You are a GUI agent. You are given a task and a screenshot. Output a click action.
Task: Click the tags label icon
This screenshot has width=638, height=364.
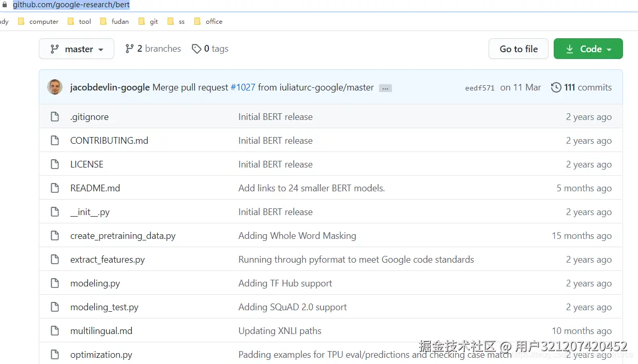coord(196,49)
